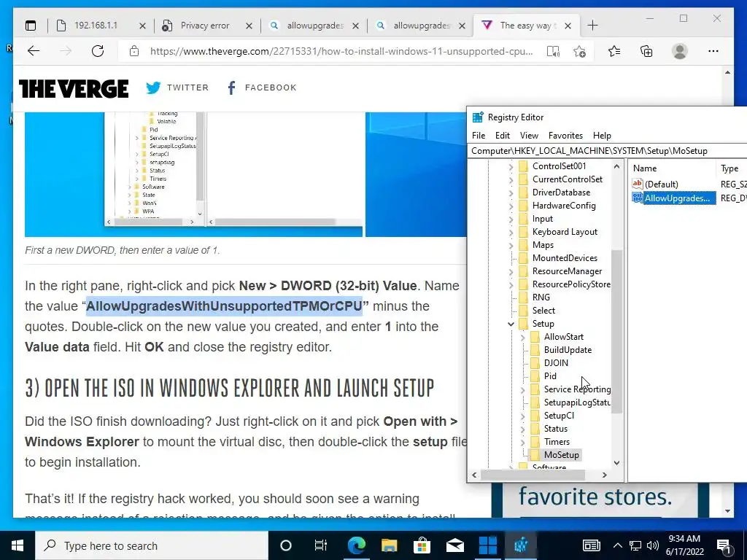Viewport: 747px width, 560px height.
Task: Expand the CurrentControlSet key
Action: click(x=511, y=180)
